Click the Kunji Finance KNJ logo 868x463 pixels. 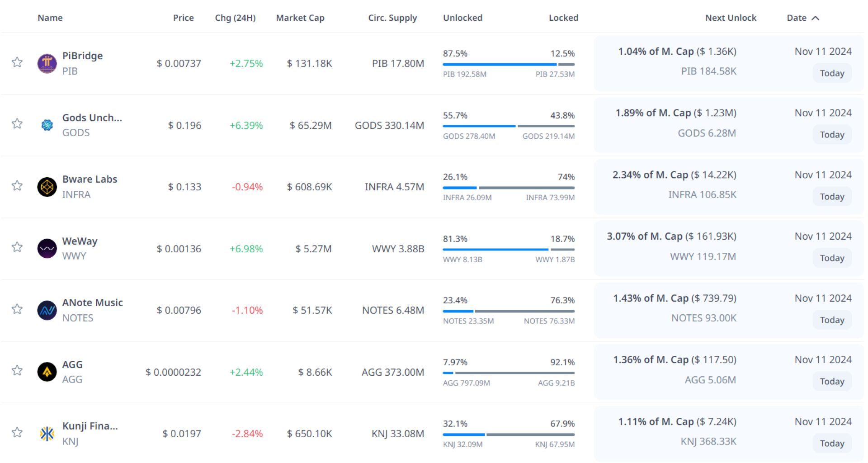point(47,434)
